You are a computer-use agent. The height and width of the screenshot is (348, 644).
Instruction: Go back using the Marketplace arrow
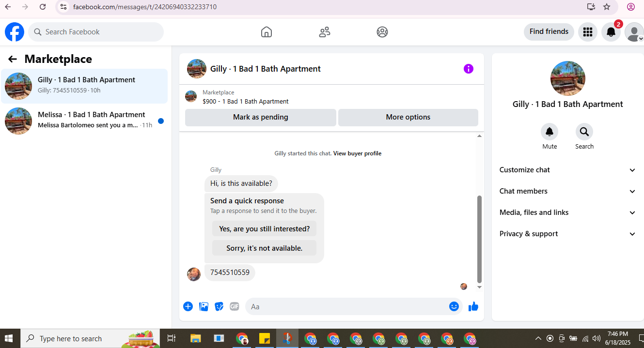(x=13, y=59)
